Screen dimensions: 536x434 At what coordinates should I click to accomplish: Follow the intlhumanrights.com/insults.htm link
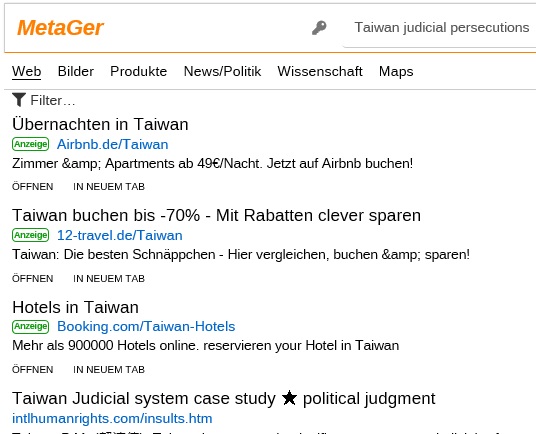tap(112, 418)
